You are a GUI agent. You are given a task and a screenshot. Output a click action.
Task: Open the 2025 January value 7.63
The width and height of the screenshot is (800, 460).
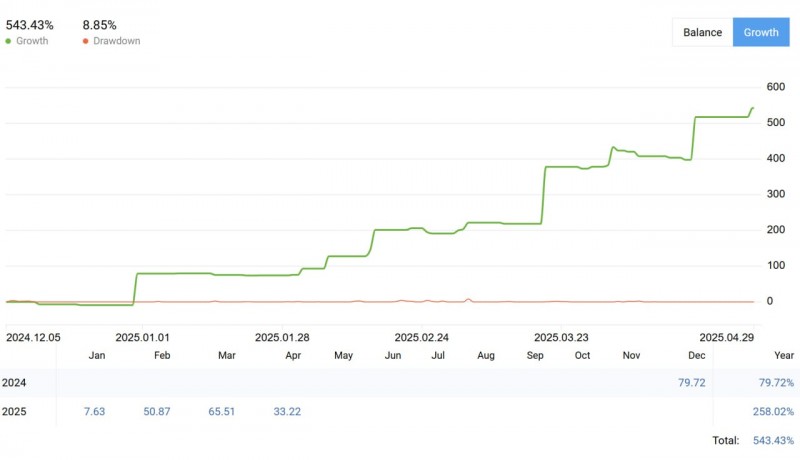tap(95, 411)
